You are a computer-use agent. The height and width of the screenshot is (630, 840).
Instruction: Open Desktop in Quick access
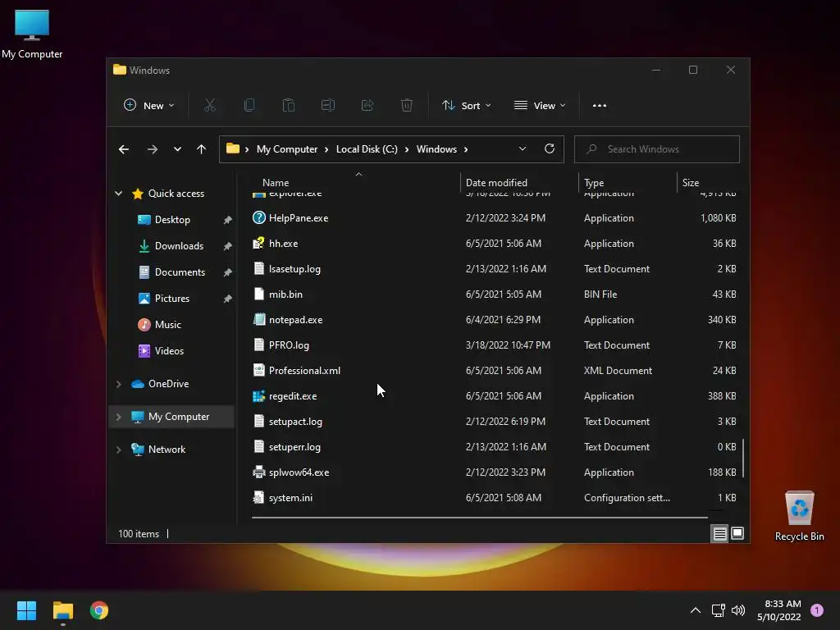tap(172, 220)
